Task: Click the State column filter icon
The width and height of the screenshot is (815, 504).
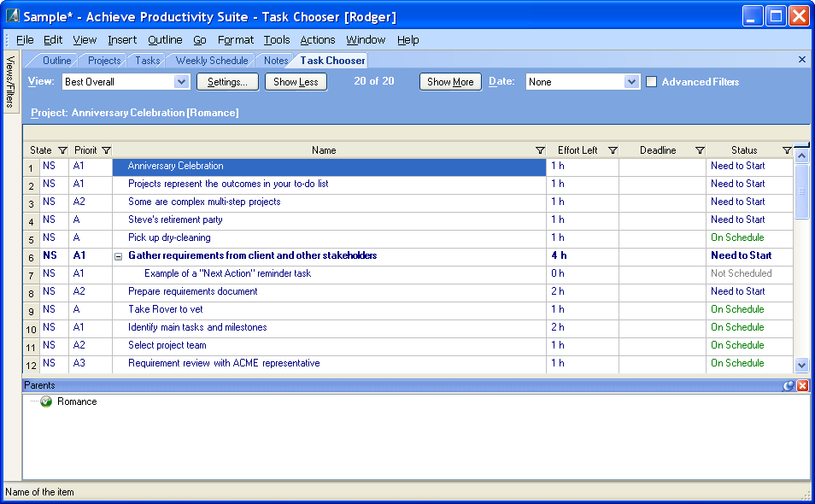Action: click(62, 150)
